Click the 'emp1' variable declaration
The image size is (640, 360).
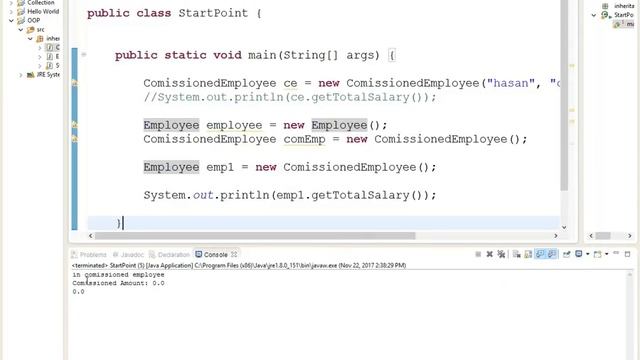pyautogui.click(x=220, y=167)
